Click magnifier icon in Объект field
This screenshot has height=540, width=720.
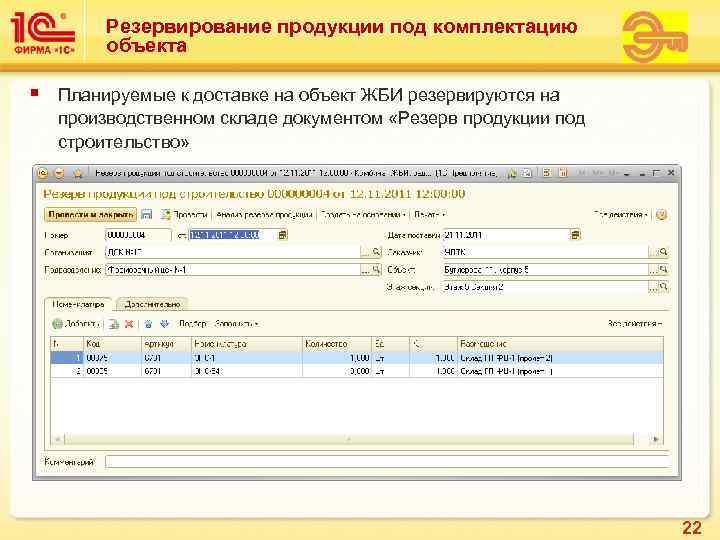(664, 270)
